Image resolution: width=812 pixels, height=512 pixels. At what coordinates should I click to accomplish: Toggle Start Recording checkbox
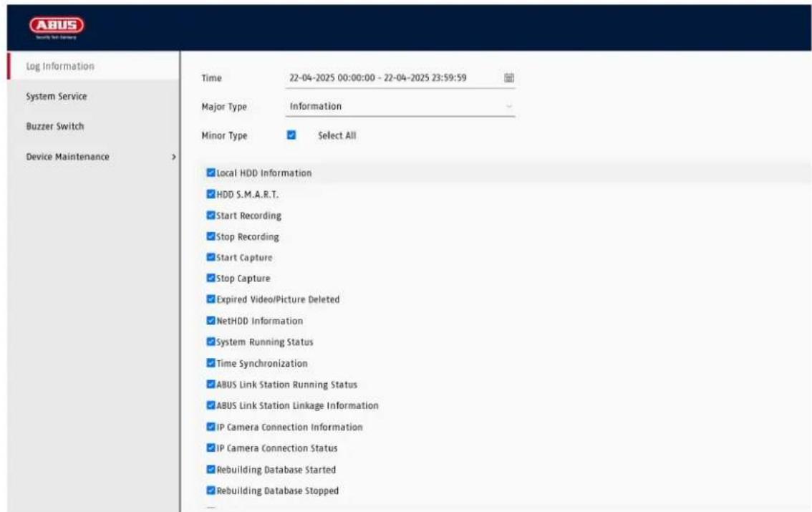[211, 215]
